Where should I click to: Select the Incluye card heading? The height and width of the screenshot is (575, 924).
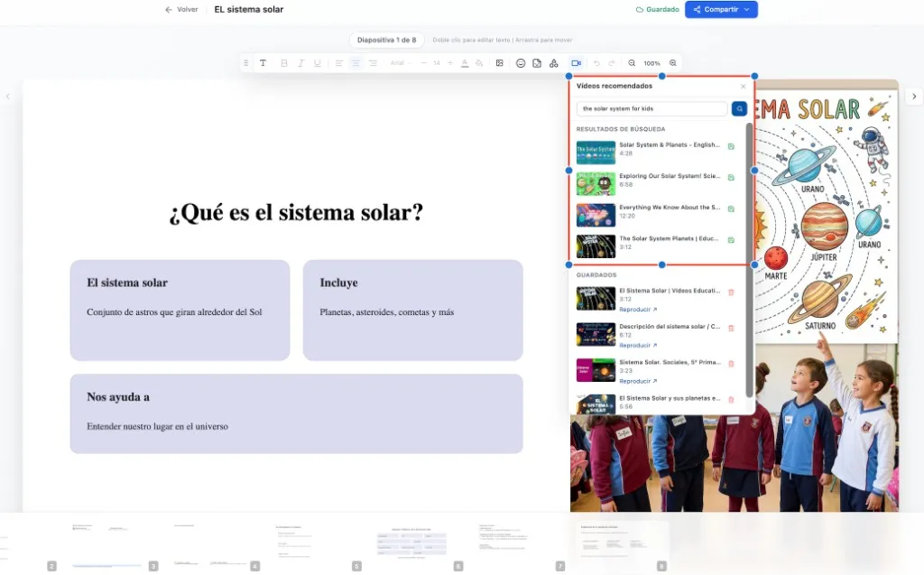(x=339, y=283)
